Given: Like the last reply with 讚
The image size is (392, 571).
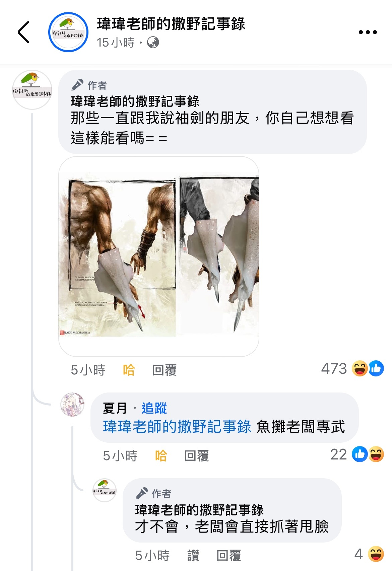Looking at the screenshot, I should coord(193,556).
